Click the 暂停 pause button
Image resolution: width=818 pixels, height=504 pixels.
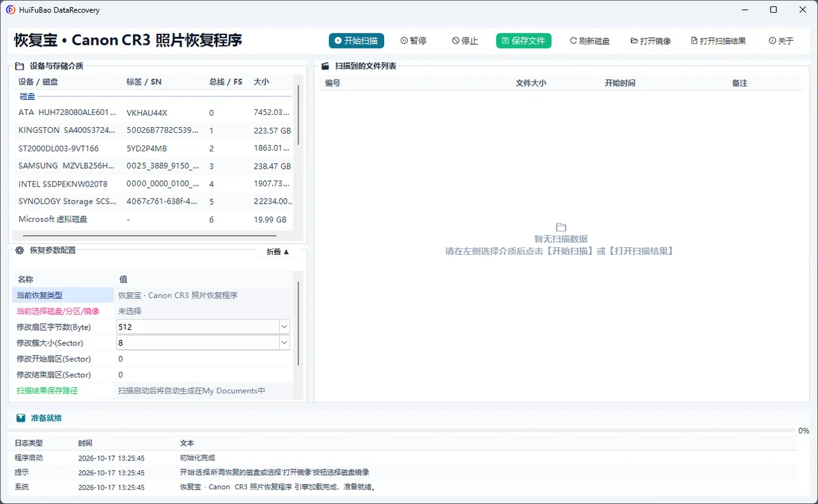pyautogui.click(x=413, y=41)
